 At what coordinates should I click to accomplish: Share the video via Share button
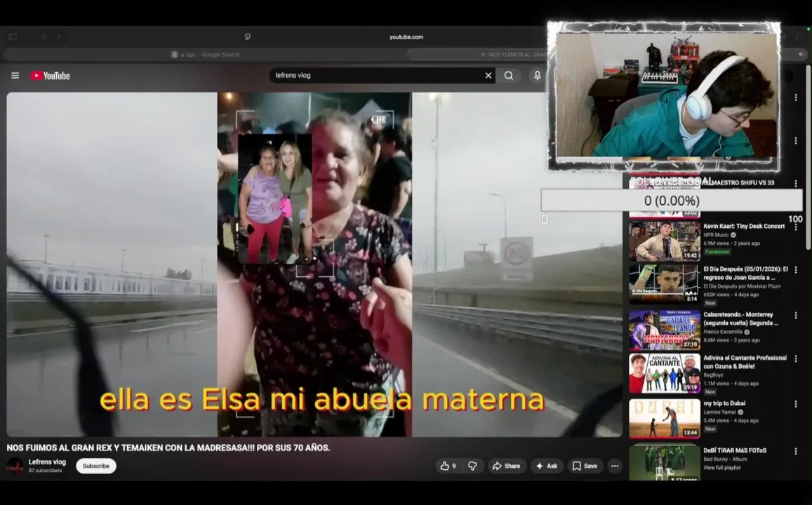point(507,466)
